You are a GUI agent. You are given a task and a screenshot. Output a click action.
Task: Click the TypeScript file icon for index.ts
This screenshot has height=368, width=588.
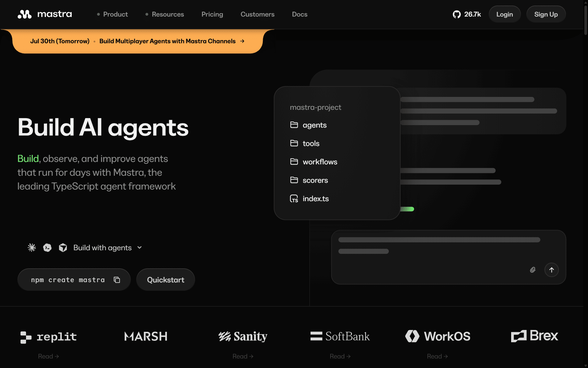[294, 199]
